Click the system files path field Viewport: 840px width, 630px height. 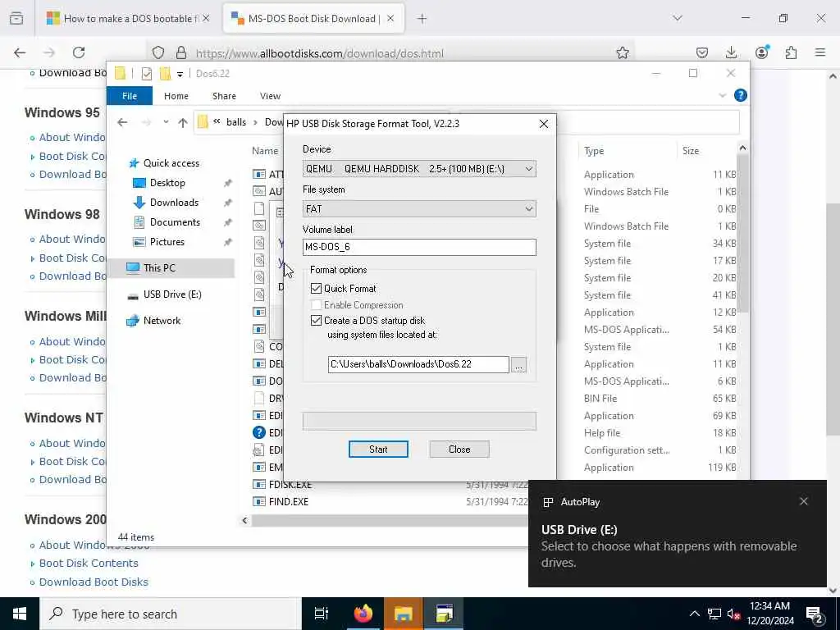(418, 364)
